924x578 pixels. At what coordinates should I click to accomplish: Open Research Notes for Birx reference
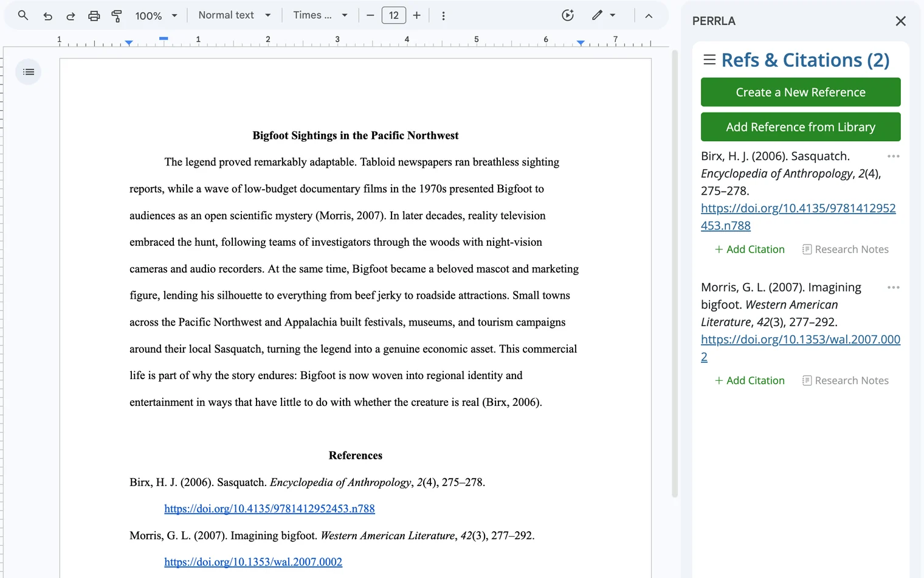[846, 249]
